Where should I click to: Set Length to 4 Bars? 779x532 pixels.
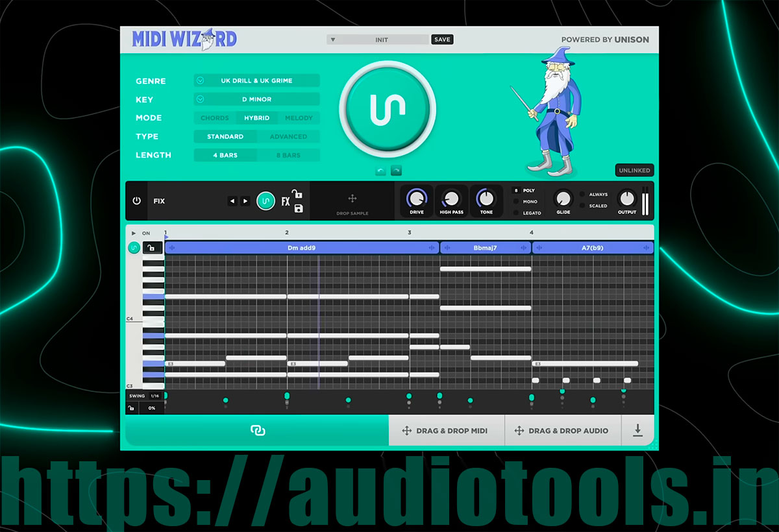pyautogui.click(x=225, y=156)
